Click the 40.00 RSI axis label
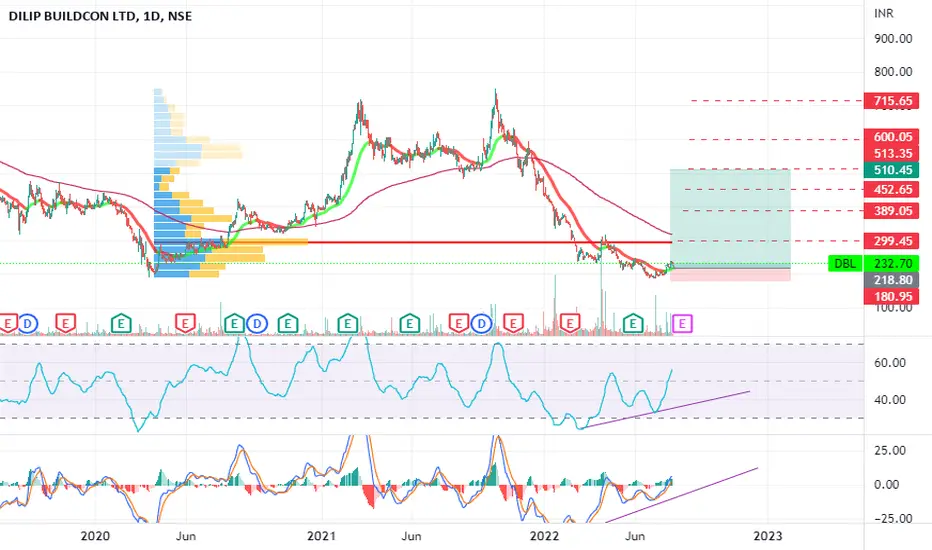932x550 pixels. pos(890,400)
